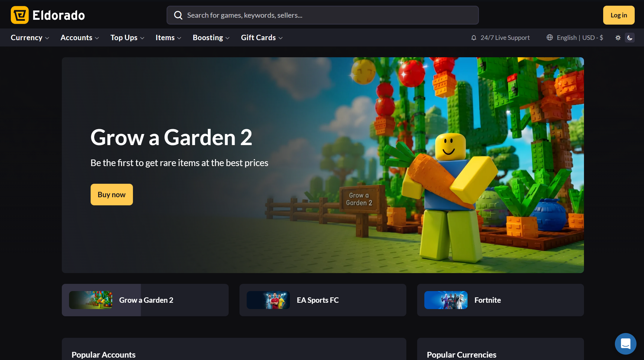Focus the games search field
The height and width of the screenshot is (360, 644).
(x=323, y=15)
